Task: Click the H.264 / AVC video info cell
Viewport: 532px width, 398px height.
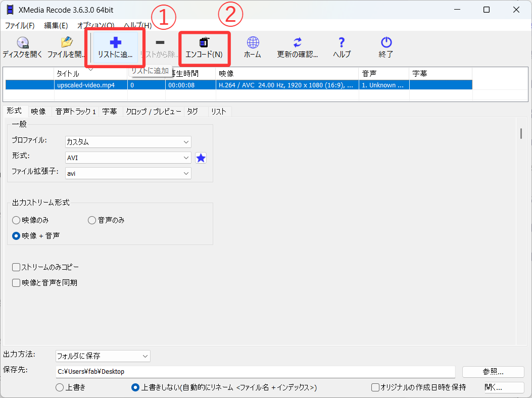Action: pos(287,85)
